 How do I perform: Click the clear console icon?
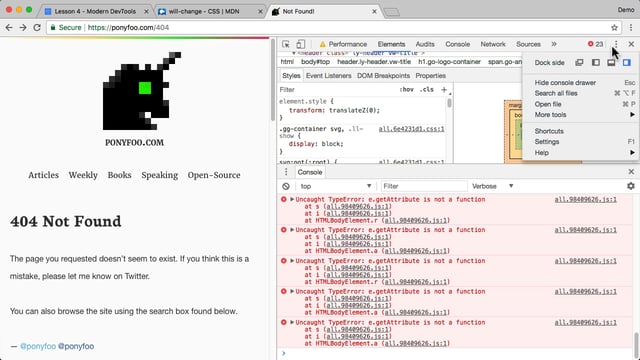(286, 186)
